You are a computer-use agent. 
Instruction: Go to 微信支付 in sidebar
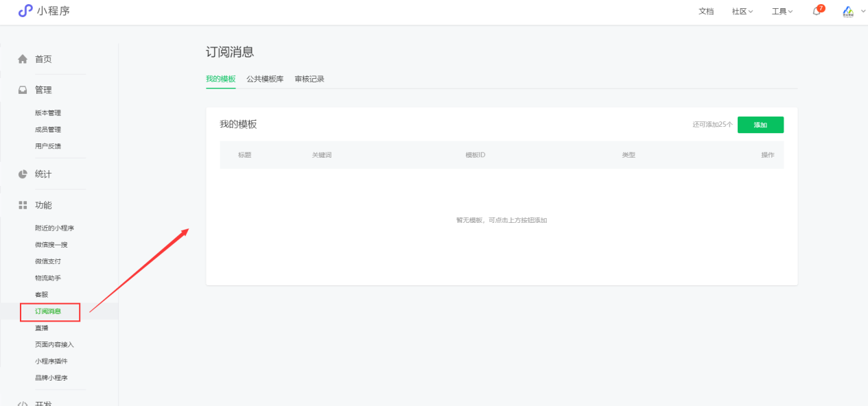pyautogui.click(x=48, y=261)
